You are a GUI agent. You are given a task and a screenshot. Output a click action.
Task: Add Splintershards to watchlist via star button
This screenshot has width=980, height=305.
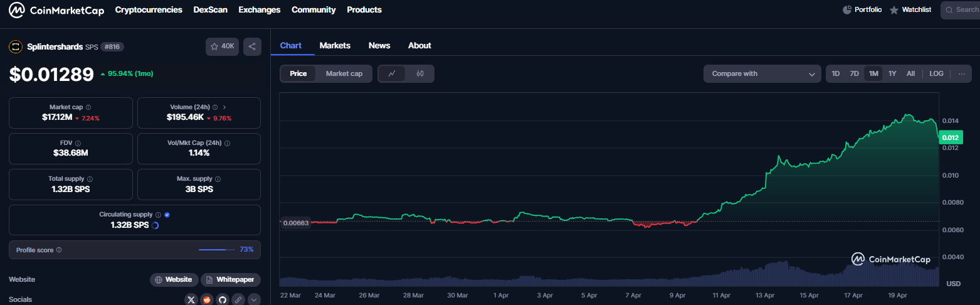[x=223, y=46]
